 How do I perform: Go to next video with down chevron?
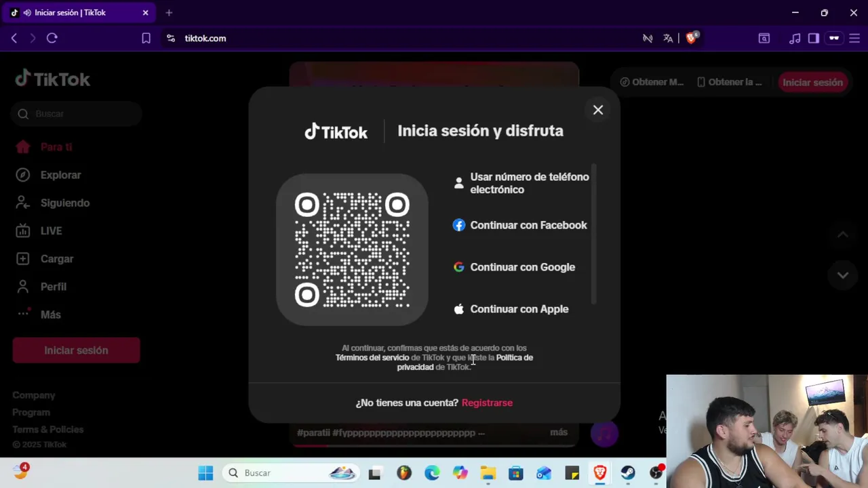coord(842,275)
